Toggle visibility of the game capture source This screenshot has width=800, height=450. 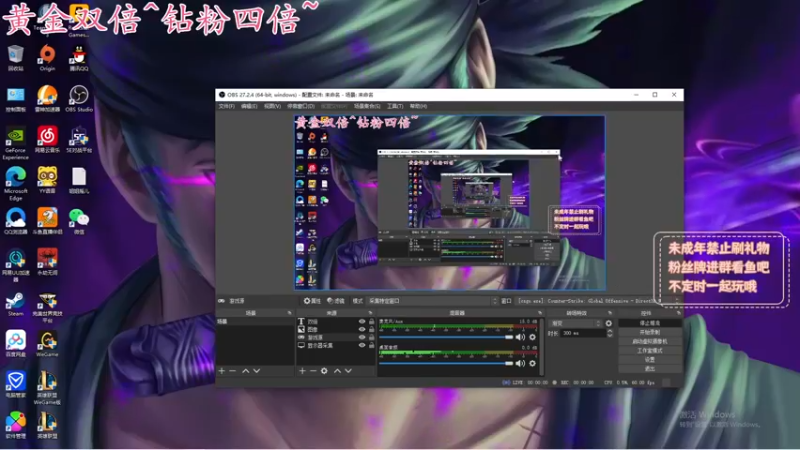(362, 337)
